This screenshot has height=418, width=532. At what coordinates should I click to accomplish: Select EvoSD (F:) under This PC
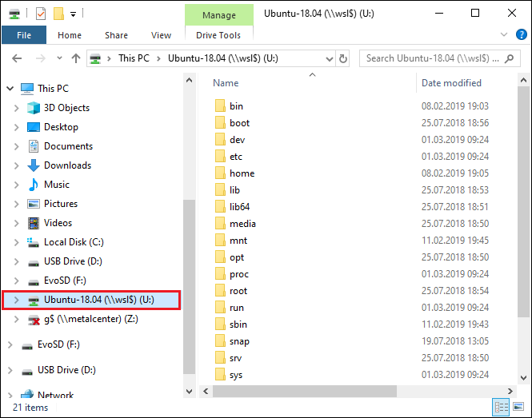(x=65, y=281)
